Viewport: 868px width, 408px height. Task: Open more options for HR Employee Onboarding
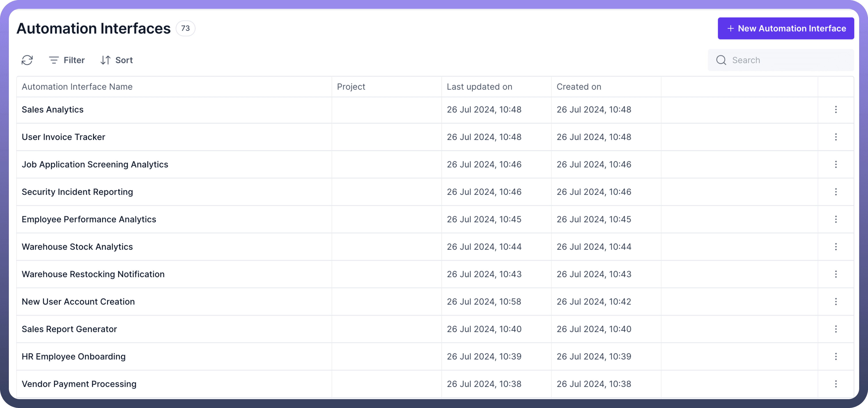click(x=836, y=356)
